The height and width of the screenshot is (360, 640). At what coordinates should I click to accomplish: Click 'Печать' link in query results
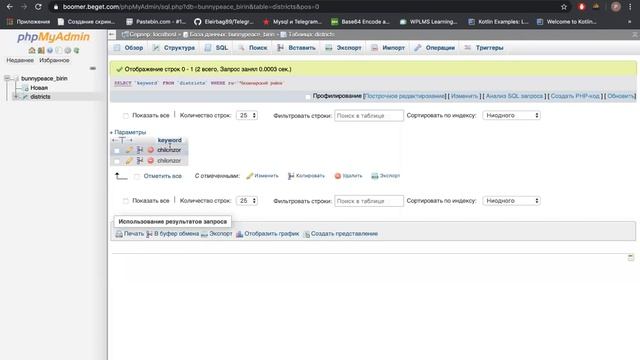click(x=130, y=234)
